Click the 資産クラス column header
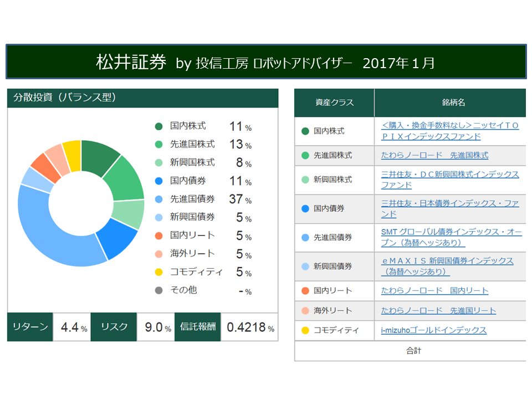This screenshot has width=532, height=399. tap(335, 103)
